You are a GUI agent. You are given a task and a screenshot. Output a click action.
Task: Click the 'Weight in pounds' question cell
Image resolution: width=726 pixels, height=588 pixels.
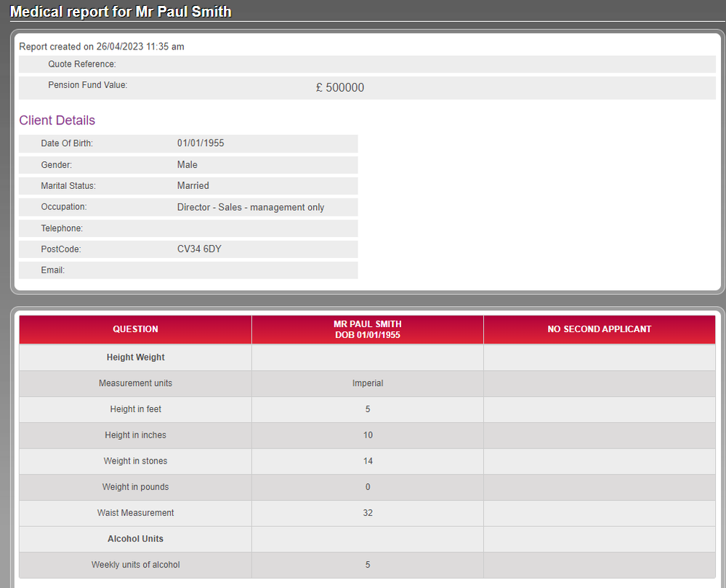click(x=135, y=487)
